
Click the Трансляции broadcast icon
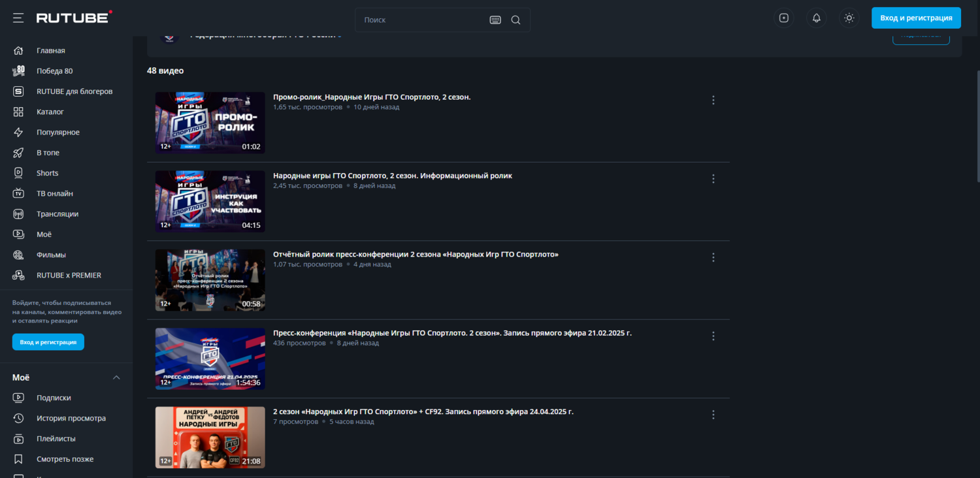coord(18,214)
